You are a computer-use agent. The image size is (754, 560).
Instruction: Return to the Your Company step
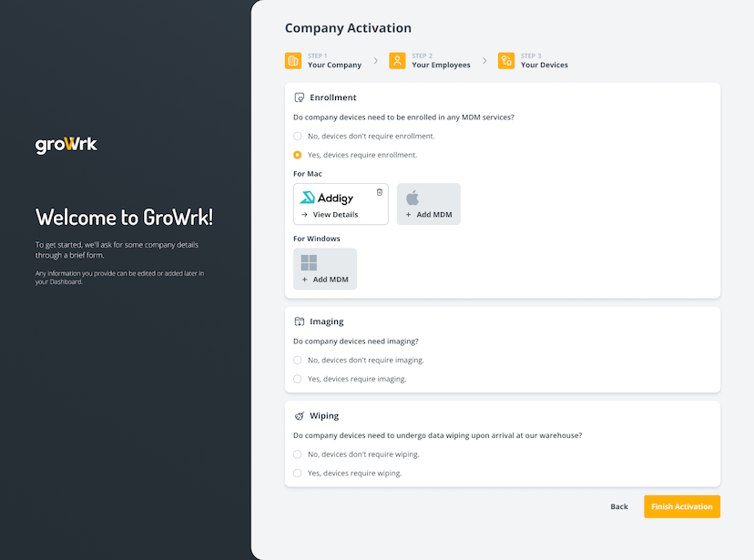click(x=333, y=65)
